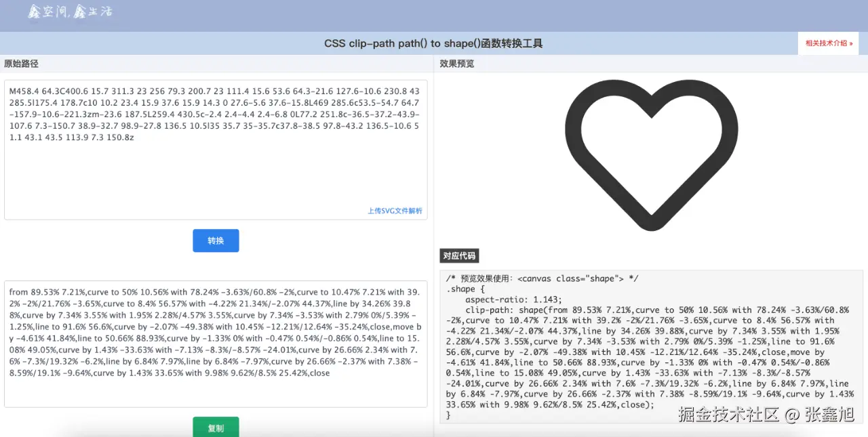Click the 对应代码 label
Viewport: 868px width, 437px height.
point(459,256)
